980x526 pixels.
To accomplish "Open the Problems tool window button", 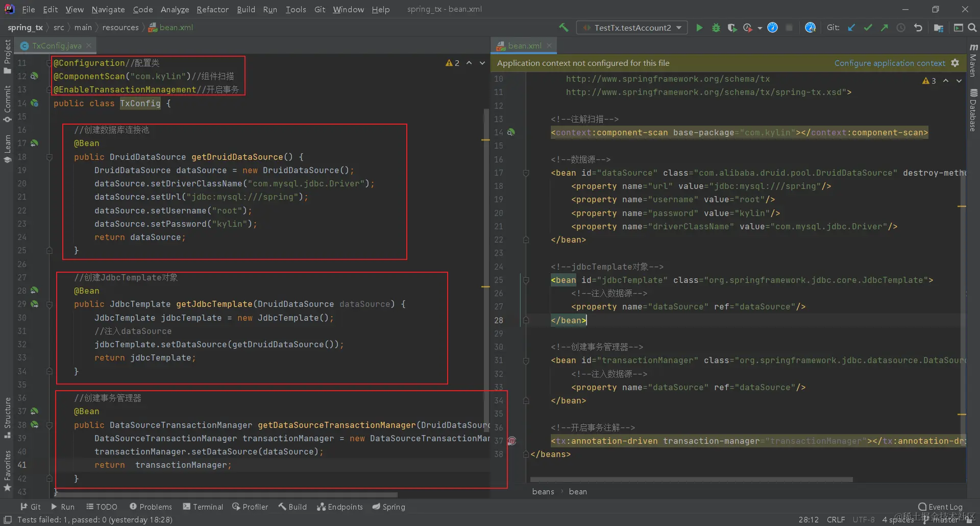I will point(151,507).
